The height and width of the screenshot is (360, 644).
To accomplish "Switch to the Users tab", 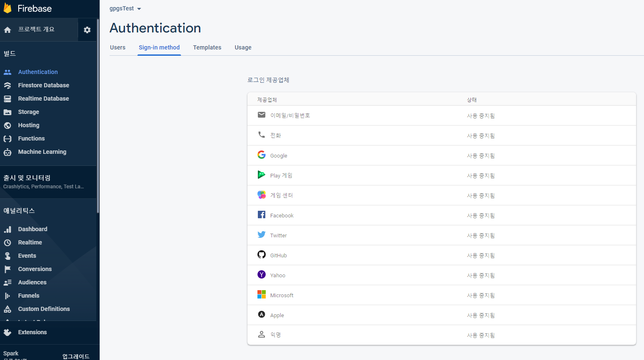I will [118, 47].
